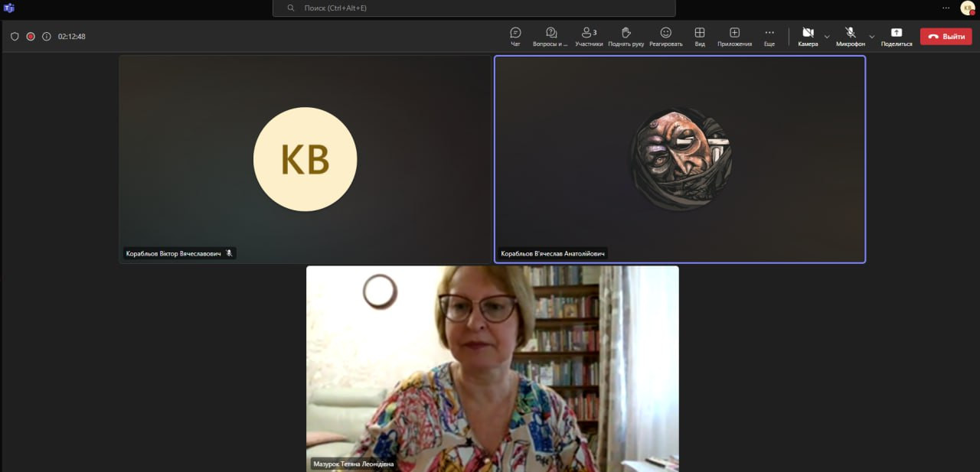Select the Мазурок Тетяна Леонідівна video tile
The image size is (980, 472).
click(492, 369)
